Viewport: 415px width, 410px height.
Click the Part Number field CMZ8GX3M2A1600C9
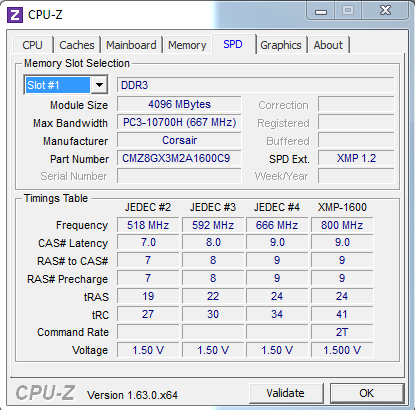click(179, 158)
